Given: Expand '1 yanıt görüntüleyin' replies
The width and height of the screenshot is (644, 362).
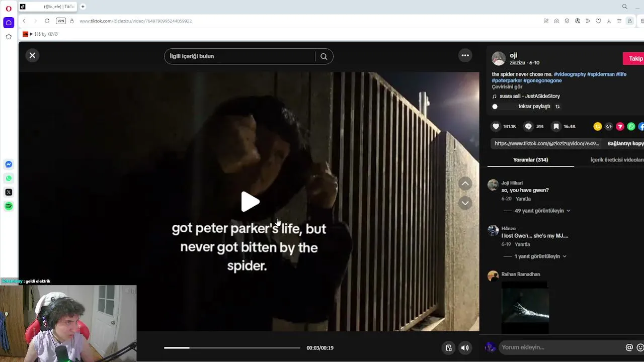Looking at the screenshot, I should pos(540,256).
